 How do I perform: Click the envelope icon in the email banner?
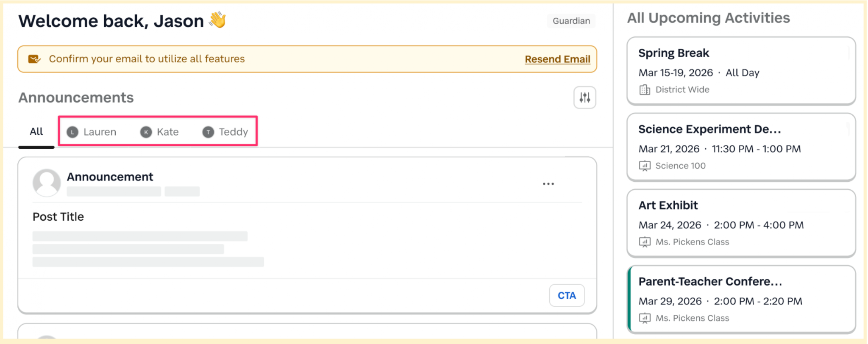tap(34, 59)
